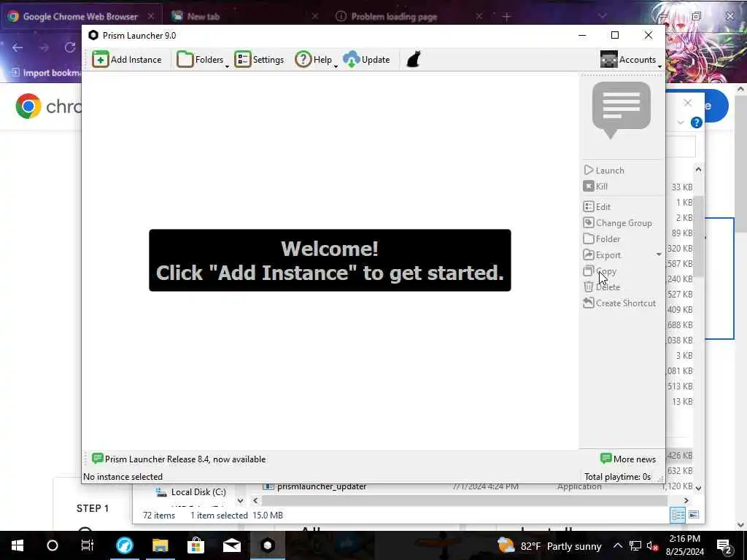
Task: Click the blue browser icon on taskbar
Action: pyautogui.click(x=125, y=545)
